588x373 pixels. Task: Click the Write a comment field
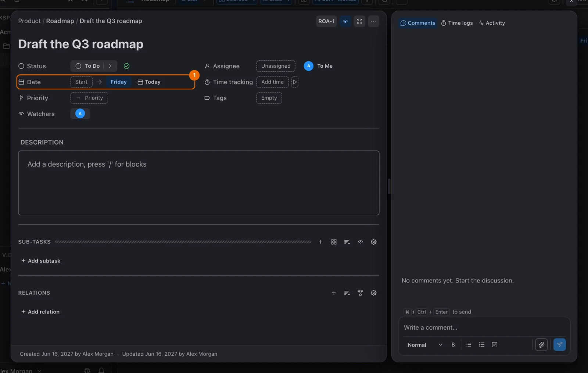pyautogui.click(x=484, y=328)
